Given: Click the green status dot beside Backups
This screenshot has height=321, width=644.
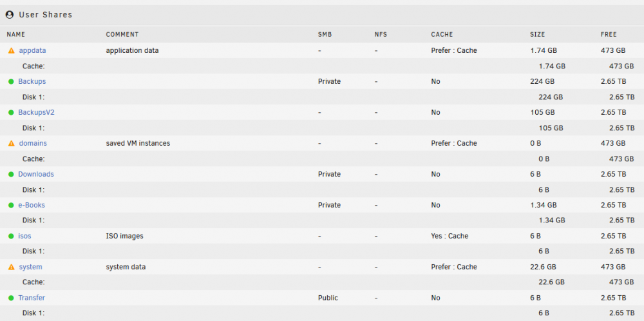Looking at the screenshot, I should point(11,81).
